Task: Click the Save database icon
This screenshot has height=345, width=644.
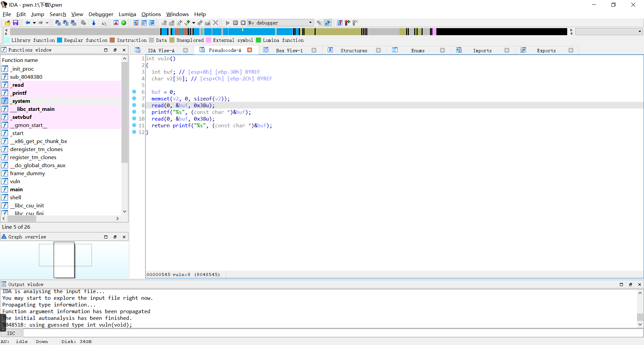Action: click(15, 23)
